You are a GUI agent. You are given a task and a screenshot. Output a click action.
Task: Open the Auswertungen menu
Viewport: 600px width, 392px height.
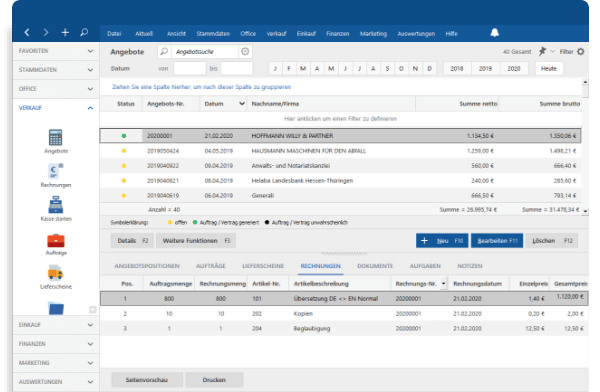tap(416, 34)
